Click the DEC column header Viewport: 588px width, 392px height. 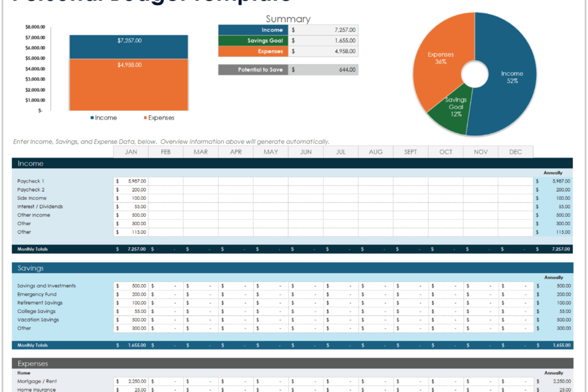click(x=515, y=152)
